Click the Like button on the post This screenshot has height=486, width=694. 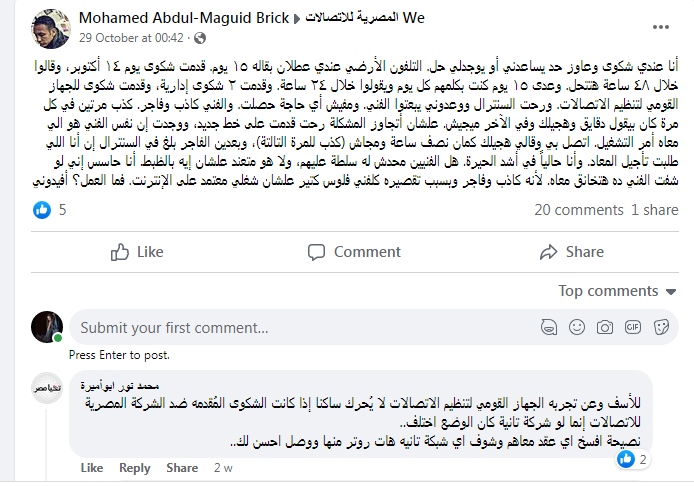137,252
